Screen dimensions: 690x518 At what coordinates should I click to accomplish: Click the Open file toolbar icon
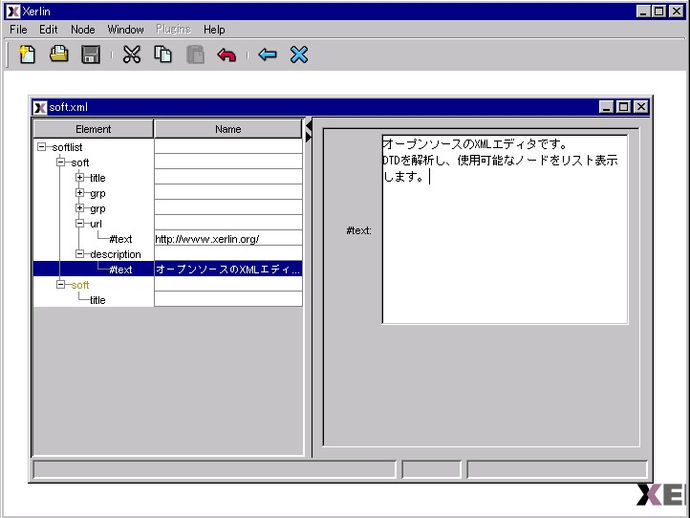point(59,54)
